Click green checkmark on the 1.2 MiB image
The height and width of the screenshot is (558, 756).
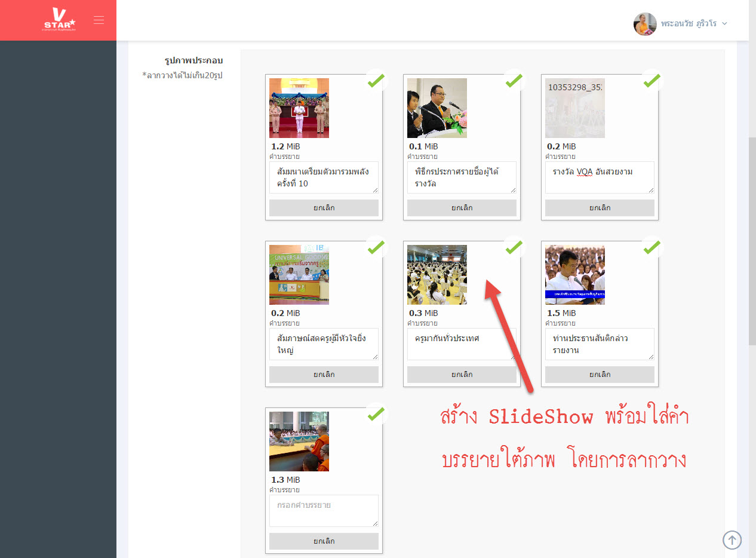pyautogui.click(x=376, y=80)
